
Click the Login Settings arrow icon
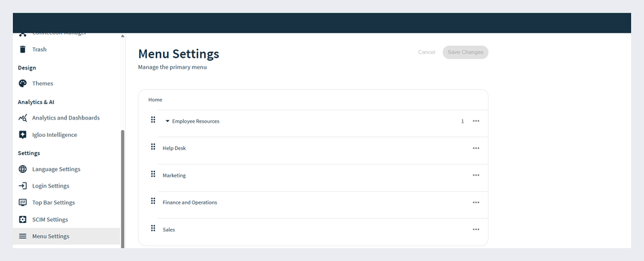[23, 186]
